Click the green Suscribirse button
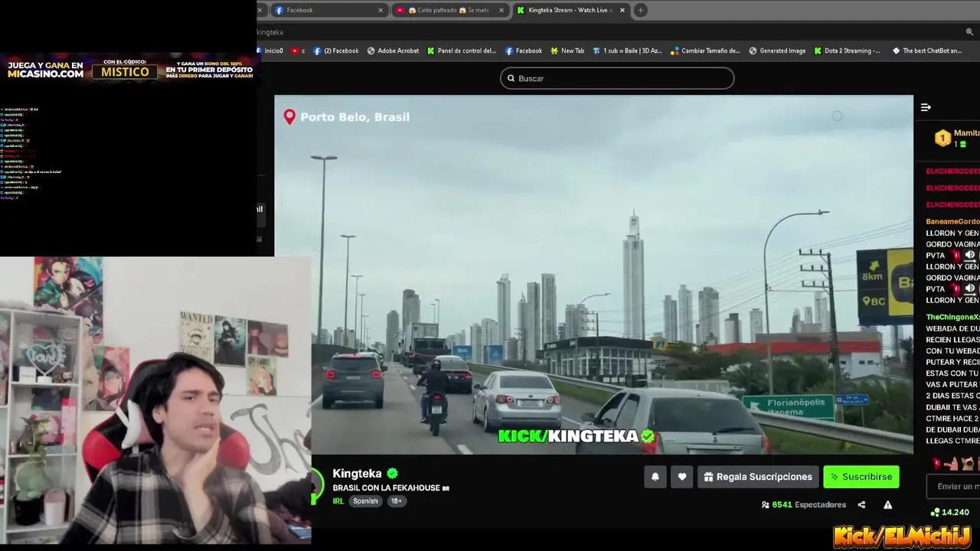 coord(861,477)
